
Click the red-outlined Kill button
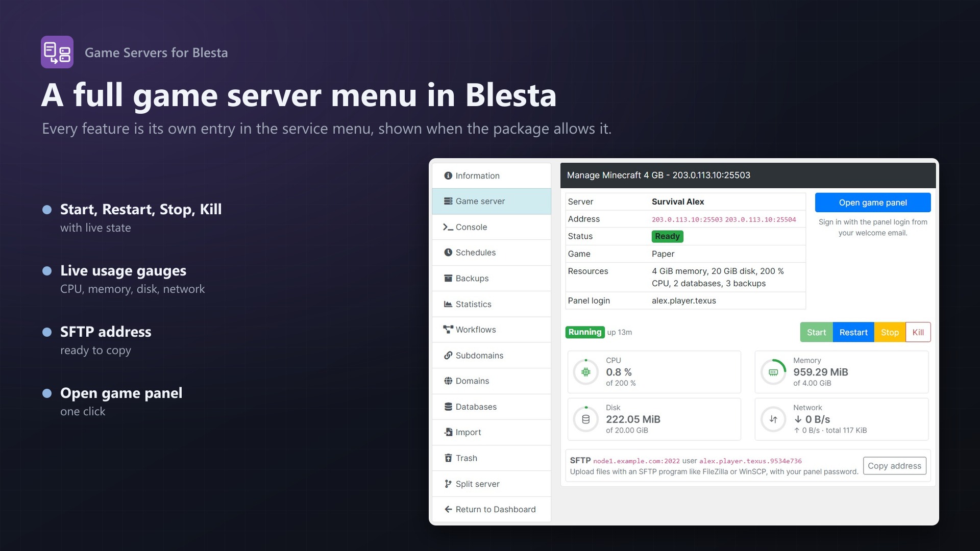918,332
